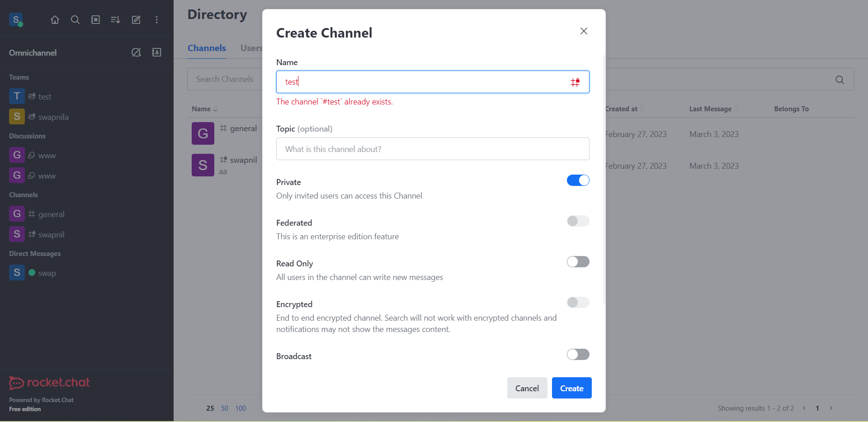Enable the Read Only toggle
The width and height of the screenshot is (868, 422).
tap(578, 261)
